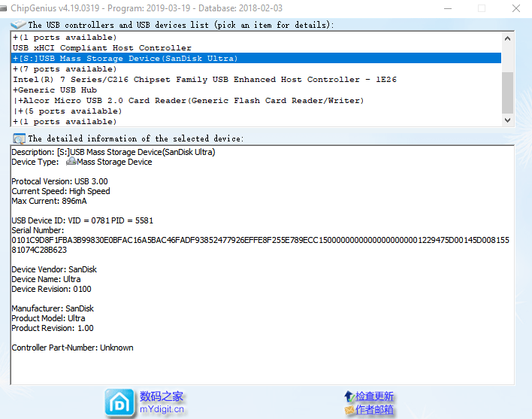
Task: Open the mYdigit.cn link
Action: tap(162, 409)
